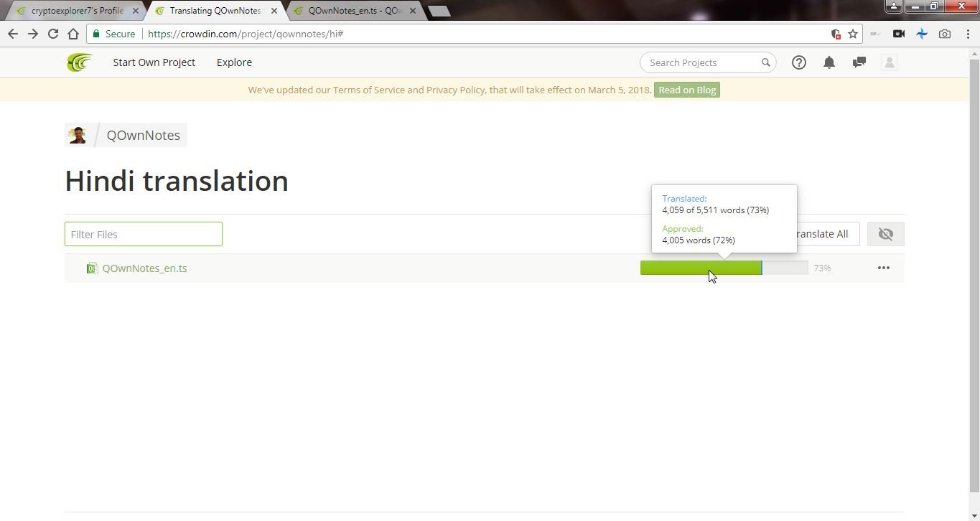980x521 pixels.
Task: Click "4,005 words (72%)" approved text
Action: (698, 240)
